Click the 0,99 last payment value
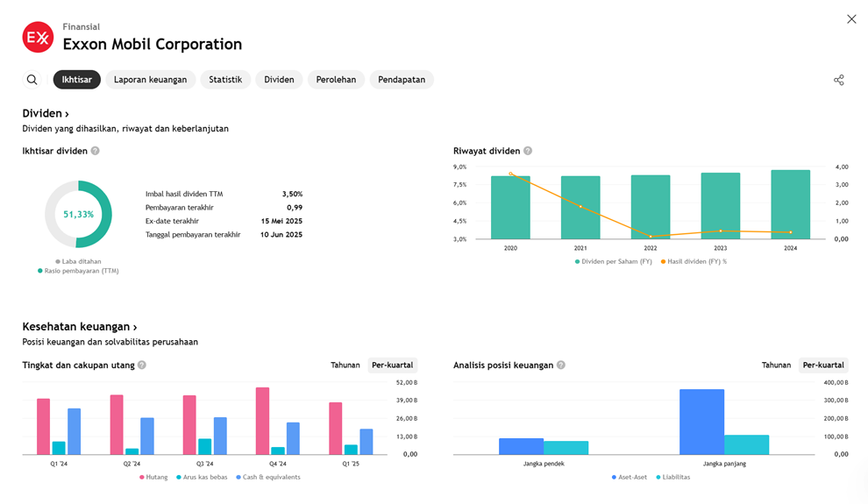 click(x=295, y=208)
